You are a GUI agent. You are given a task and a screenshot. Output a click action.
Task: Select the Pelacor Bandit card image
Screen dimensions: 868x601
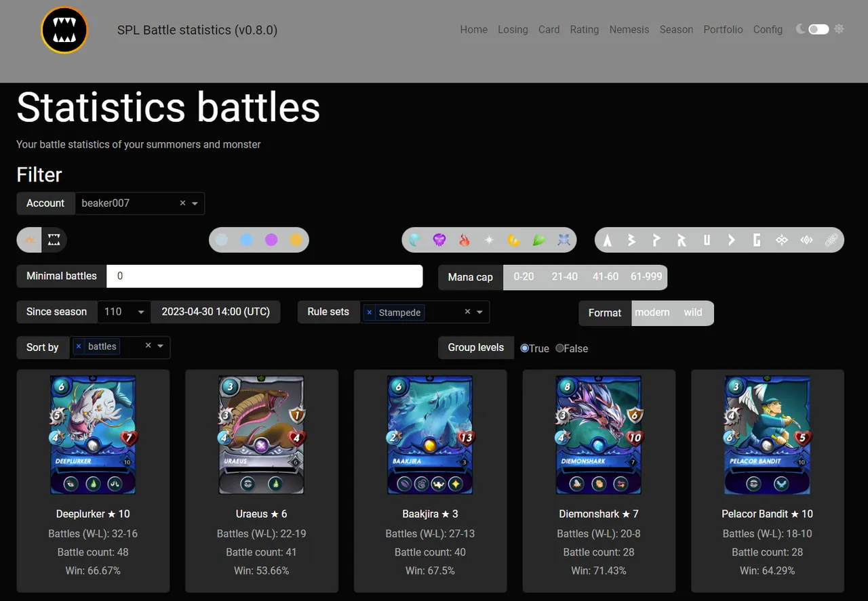click(x=768, y=435)
